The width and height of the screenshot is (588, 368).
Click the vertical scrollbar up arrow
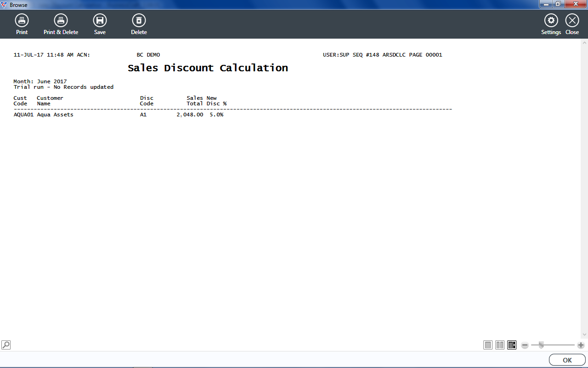tap(585, 42)
